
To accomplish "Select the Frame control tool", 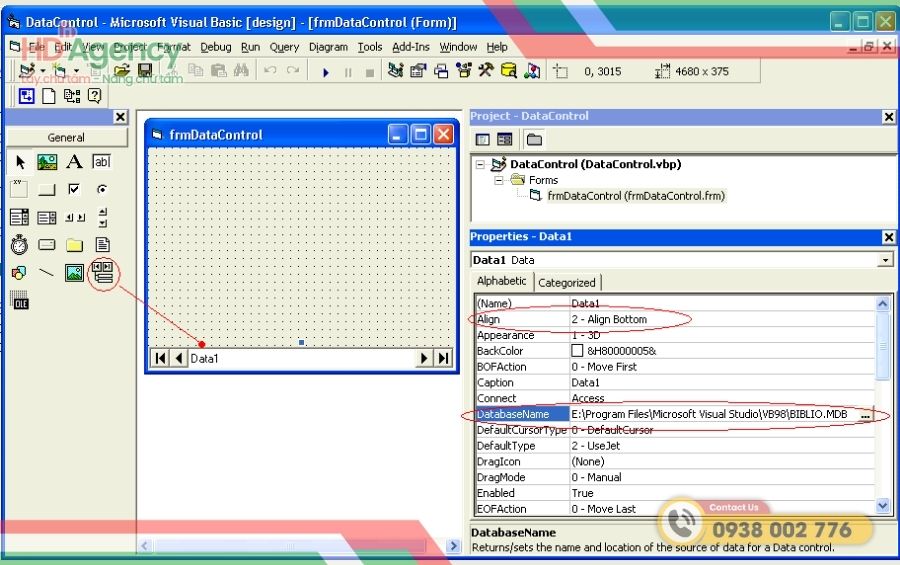I will tap(20, 189).
